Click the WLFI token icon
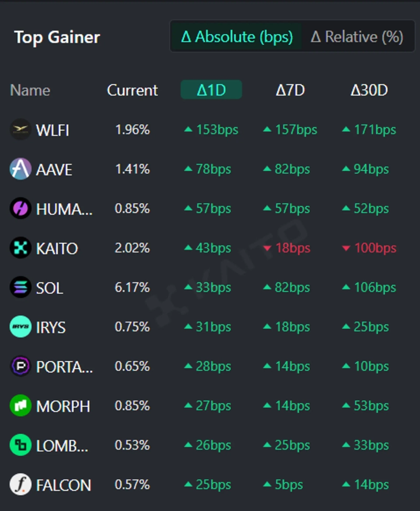This screenshot has width=420, height=511. (x=20, y=130)
